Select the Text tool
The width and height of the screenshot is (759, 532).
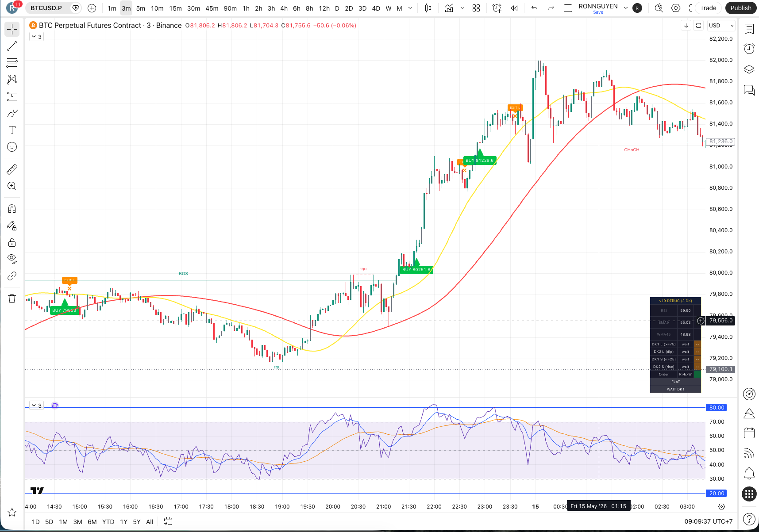(12, 130)
